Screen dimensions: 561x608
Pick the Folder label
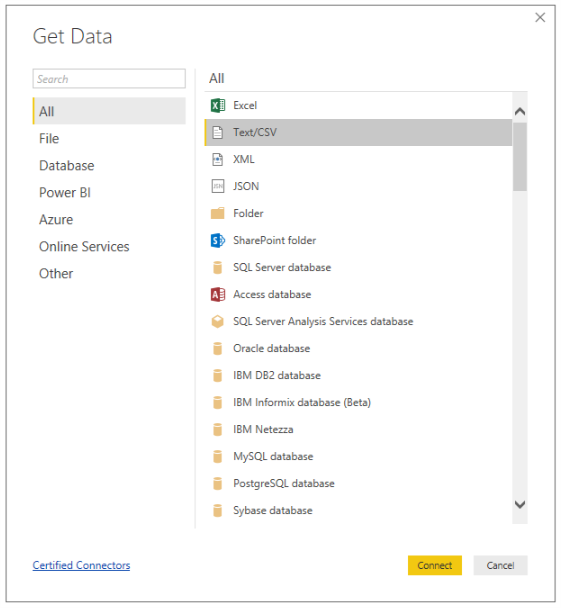click(x=248, y=213)
